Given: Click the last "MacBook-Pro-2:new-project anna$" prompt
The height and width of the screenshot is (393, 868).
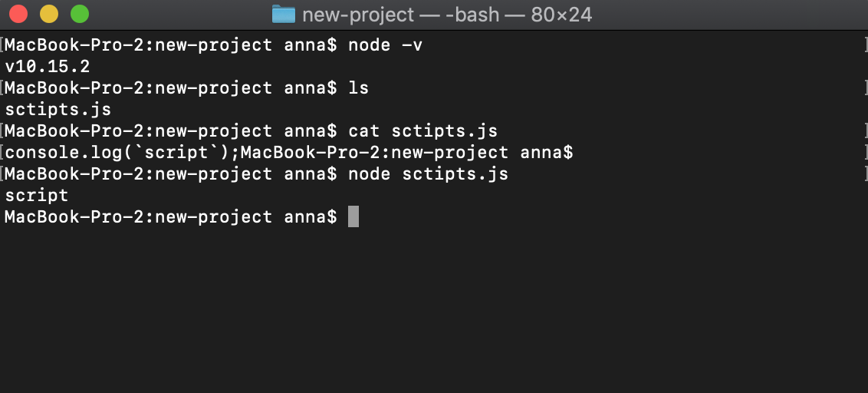Looking at the screenshot, I should 170,217.
